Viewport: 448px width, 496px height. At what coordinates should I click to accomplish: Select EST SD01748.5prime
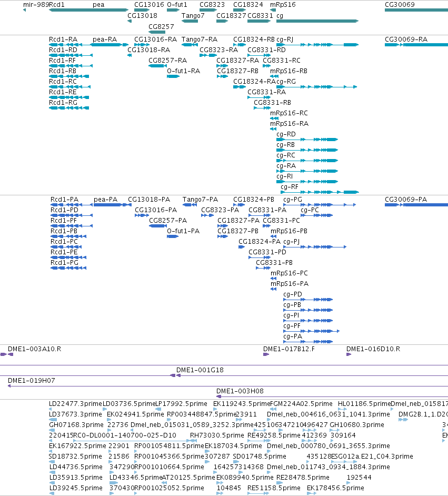(259, 457)
